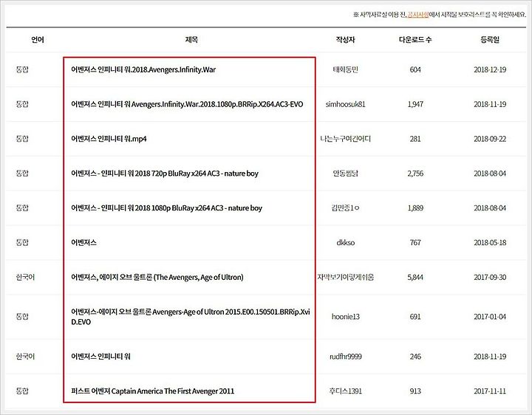Click download count 767

pyautogui.click(x=415, y=243)
